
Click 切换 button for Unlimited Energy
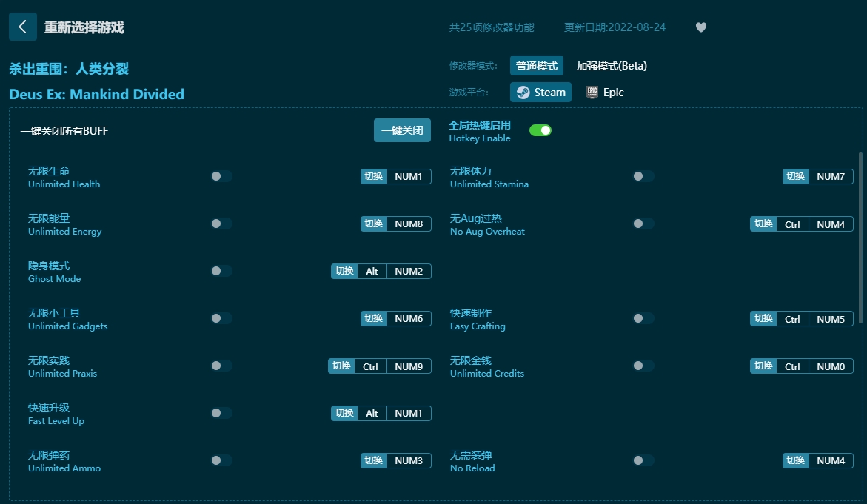(374, 224)
